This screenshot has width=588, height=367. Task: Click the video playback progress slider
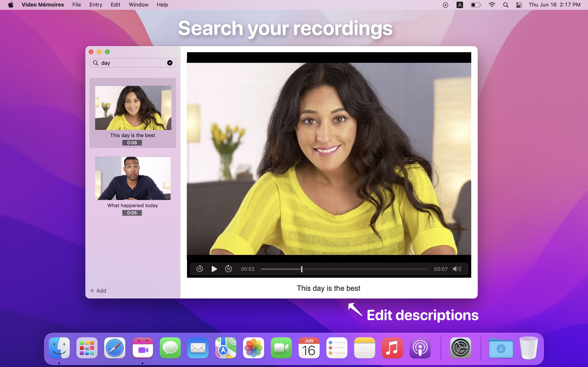pos(344,269)
